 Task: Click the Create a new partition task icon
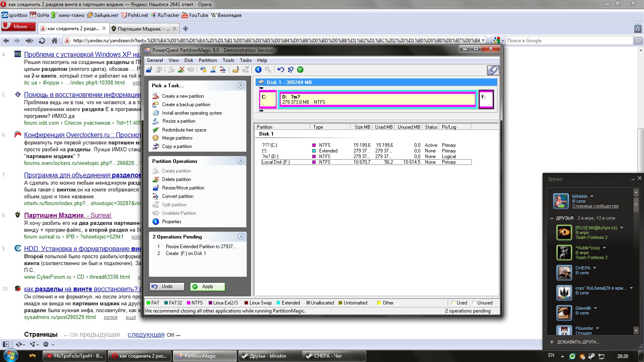point(156,96)
